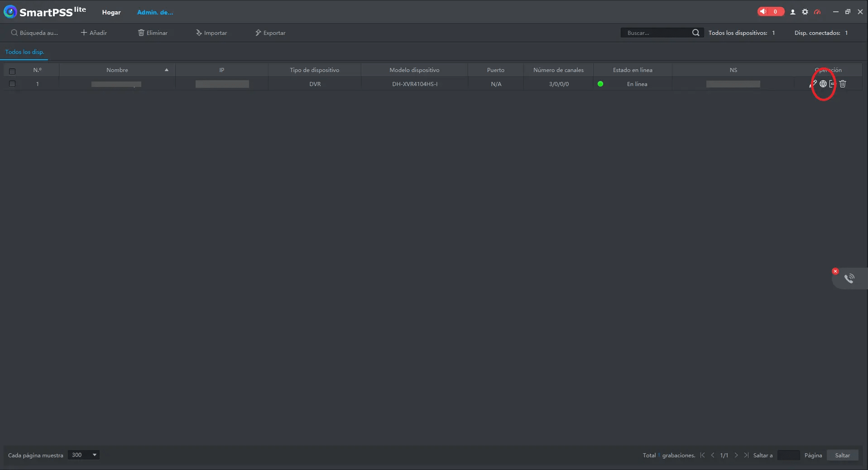Select the DVR device type cell
This screenshot has width=868, height=470.
tap(315, 84)
